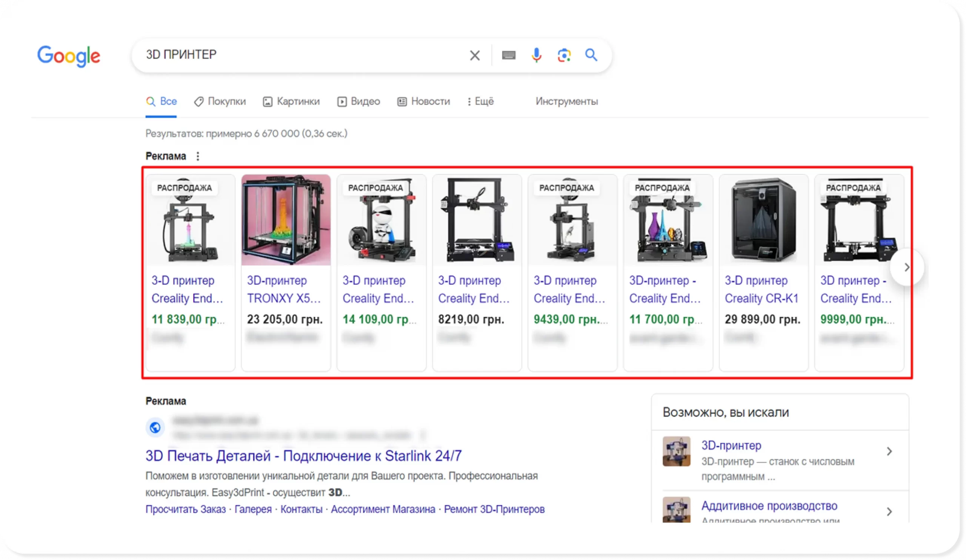
Task: Open the 3-D принтер Creality CR-K1 link
Action: [x=762, y=289]
